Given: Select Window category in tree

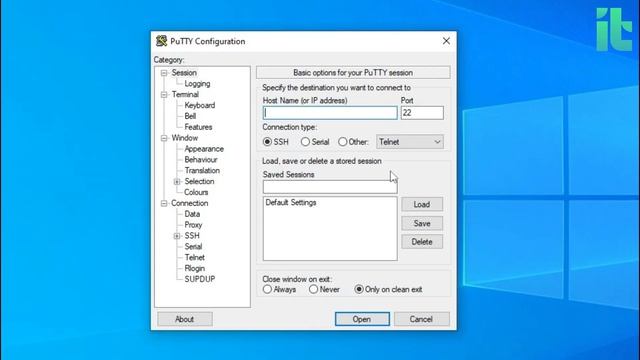Looking at the screenshot, I should 184,138.
